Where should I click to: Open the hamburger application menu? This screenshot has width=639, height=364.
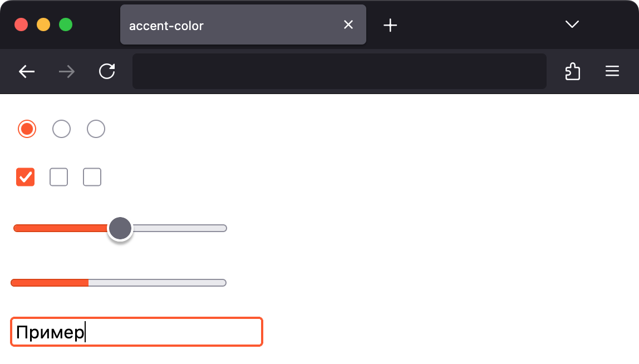point(612,71)
